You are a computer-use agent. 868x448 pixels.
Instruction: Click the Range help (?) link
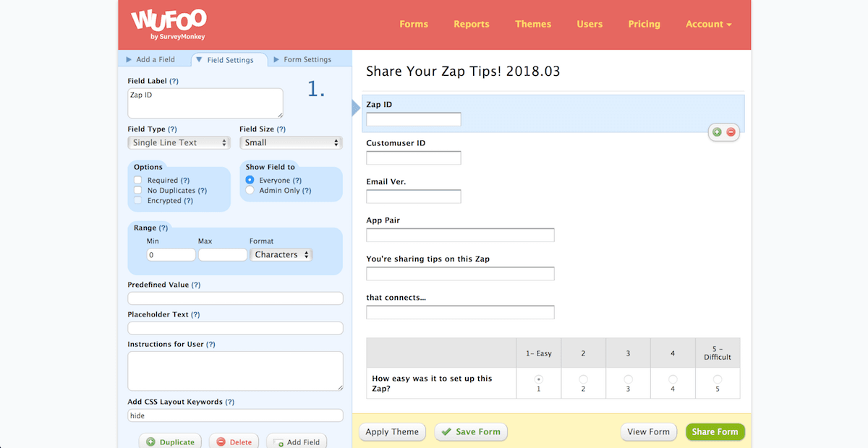pyautogui.click(x=163, y=228)
